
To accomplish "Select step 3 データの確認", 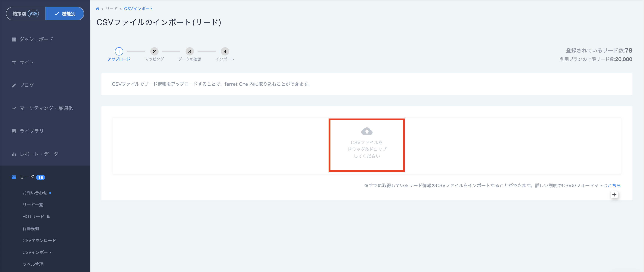I will tap(190, 54).
